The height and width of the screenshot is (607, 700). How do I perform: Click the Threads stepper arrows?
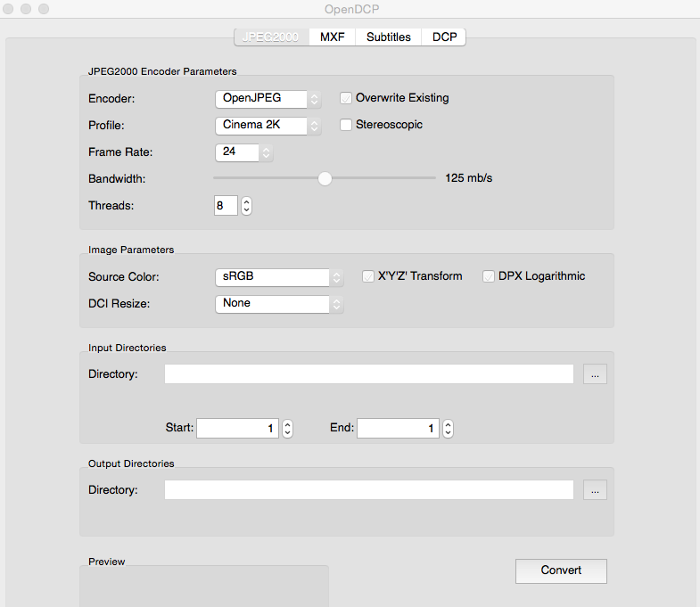click(247, 206)
